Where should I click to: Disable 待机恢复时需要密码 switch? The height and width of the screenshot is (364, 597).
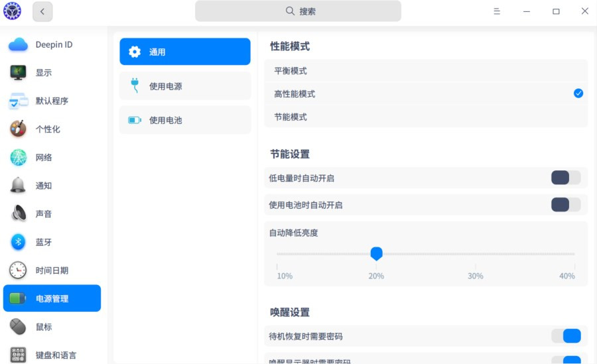[x=565, y=336]
